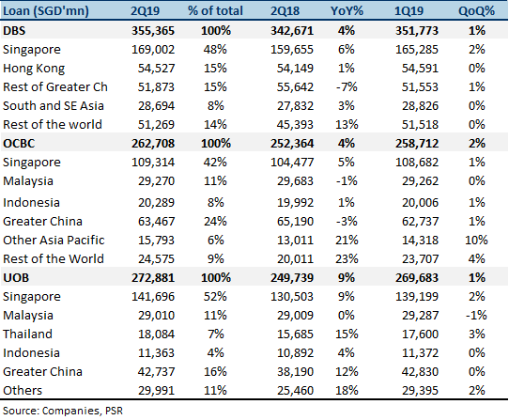Click the '-7%' YoY cell

[347, 87]
